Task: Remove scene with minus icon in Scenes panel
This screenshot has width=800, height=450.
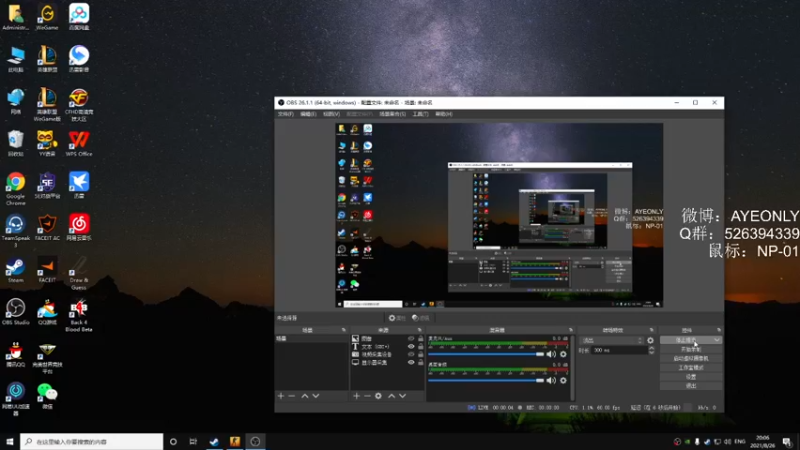Action: click(x=292, y=396)
